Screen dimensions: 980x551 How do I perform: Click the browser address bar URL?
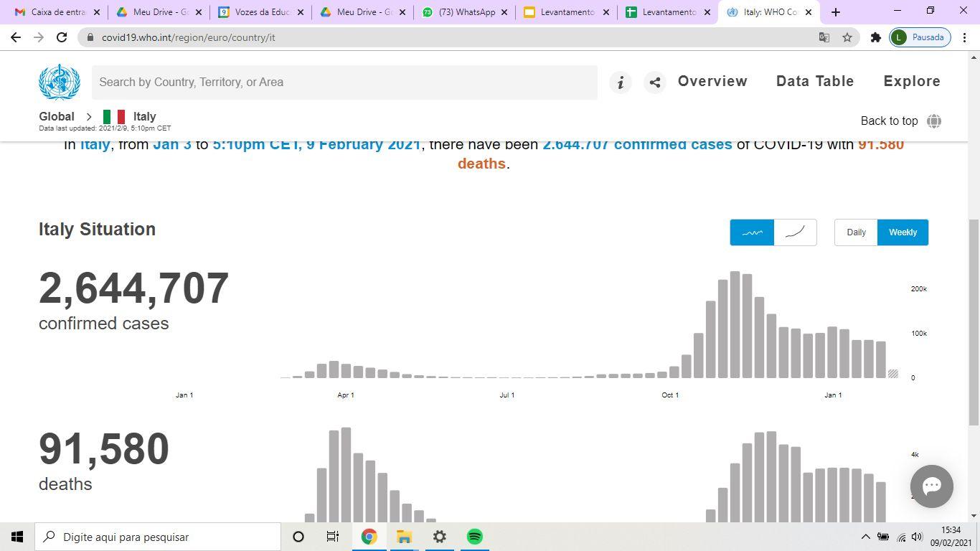pos(188,37)
